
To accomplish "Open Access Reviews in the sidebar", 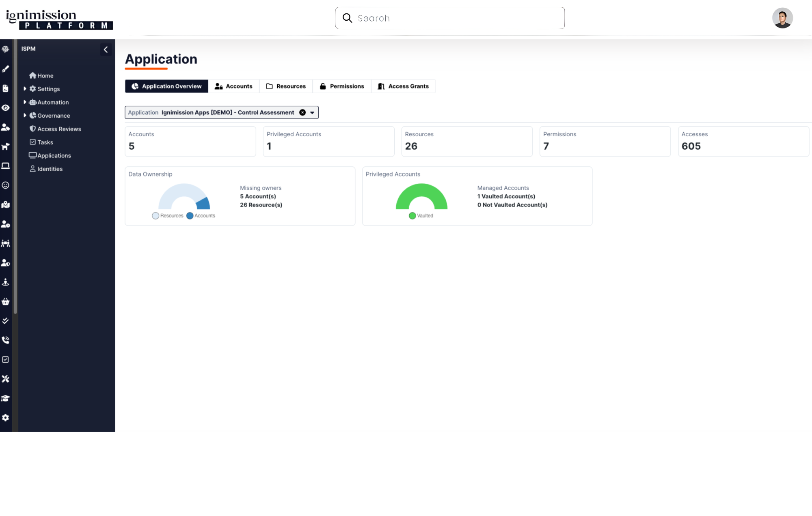I will click(59, 129).
